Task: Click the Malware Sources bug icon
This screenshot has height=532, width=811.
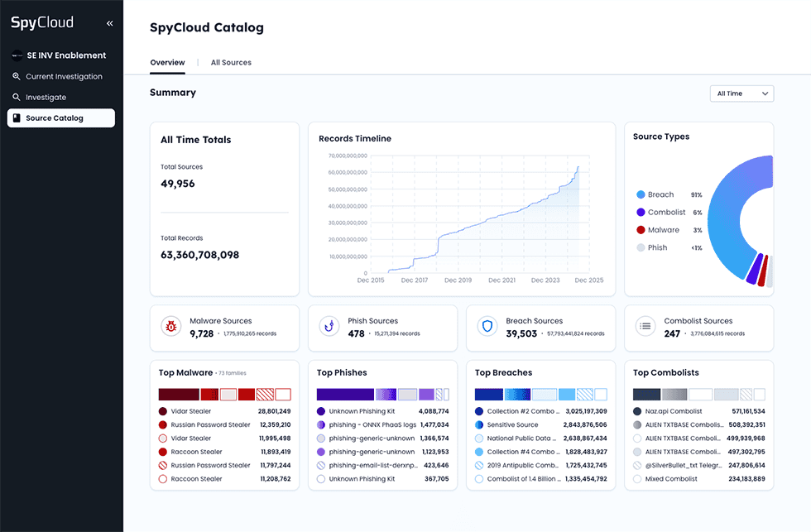Action: coord(171,327)
